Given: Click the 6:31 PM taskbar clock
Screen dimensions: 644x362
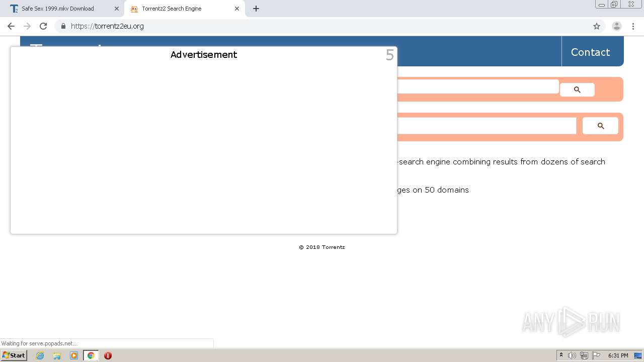Looking at the screenshot, I should click(618, 355).
